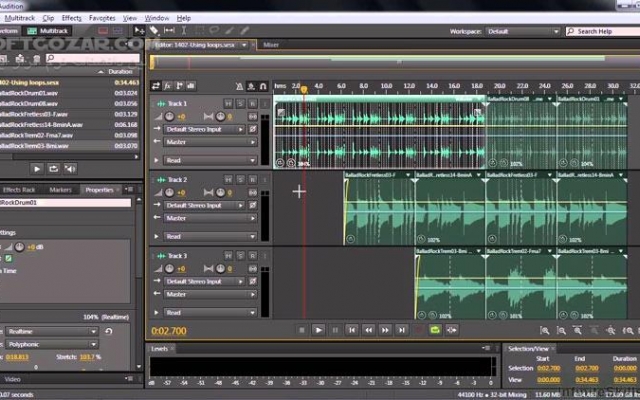This screenshot has width=640, height=400.
Task: Click the fx icon above tracks
Action: [x=167, y=86]
